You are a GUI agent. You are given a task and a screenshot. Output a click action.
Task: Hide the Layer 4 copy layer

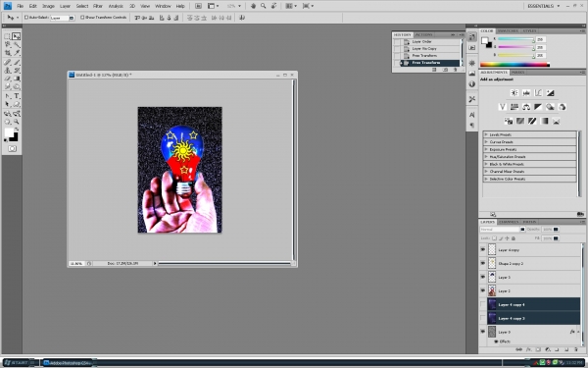click(482, 249)
